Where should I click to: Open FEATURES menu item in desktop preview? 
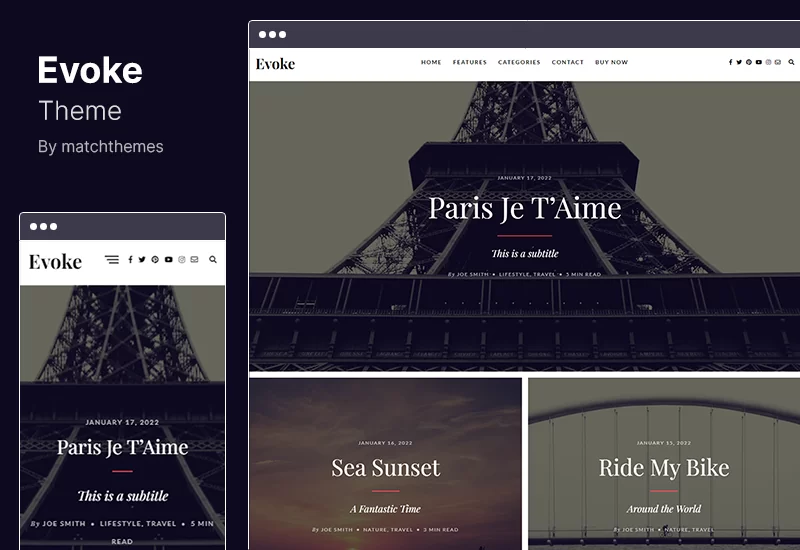point(470,62)
